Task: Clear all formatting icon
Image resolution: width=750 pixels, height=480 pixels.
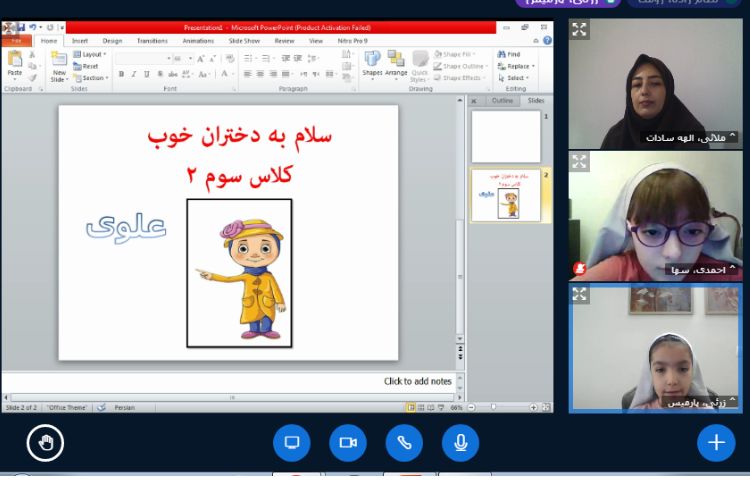Action: click(x=230, y=59)
